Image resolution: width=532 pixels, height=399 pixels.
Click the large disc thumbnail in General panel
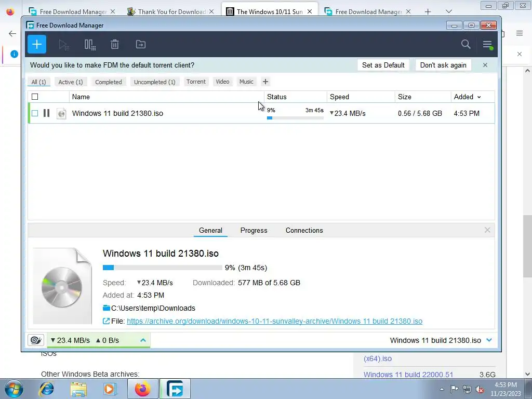(x=62, y=286)
